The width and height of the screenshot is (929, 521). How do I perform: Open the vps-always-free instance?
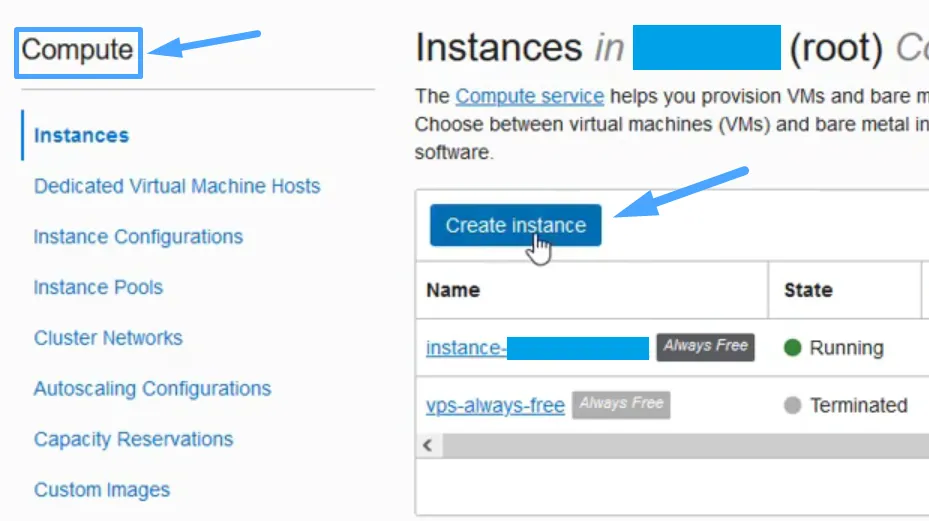pos(495,405)
